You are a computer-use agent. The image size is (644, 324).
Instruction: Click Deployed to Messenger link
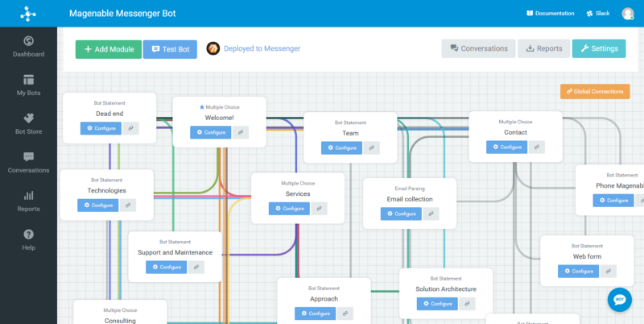tap(262, 49)
